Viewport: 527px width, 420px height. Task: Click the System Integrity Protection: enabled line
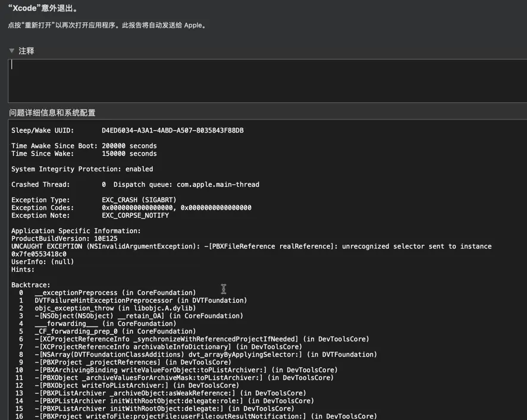point(82,169)
